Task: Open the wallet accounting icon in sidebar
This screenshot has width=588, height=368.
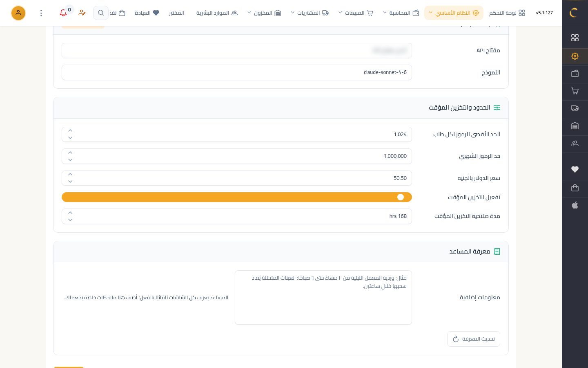Action: [575, 74]
